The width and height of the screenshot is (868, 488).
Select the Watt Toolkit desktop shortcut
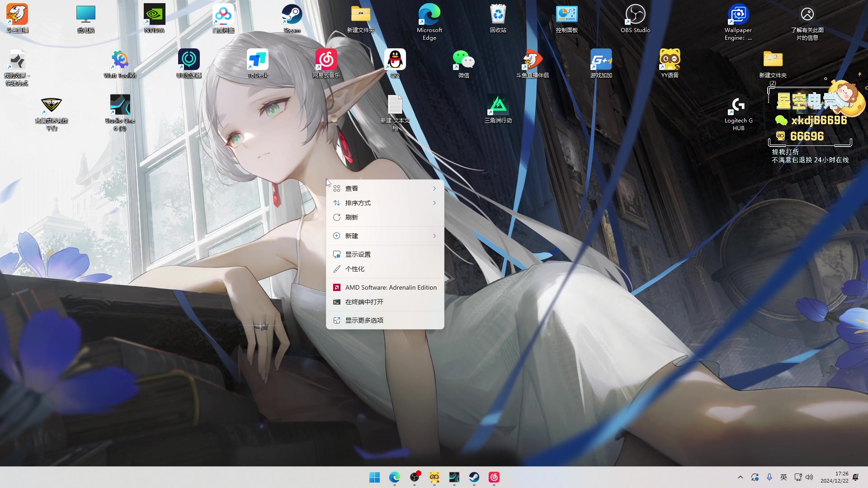tap(120, 64)
